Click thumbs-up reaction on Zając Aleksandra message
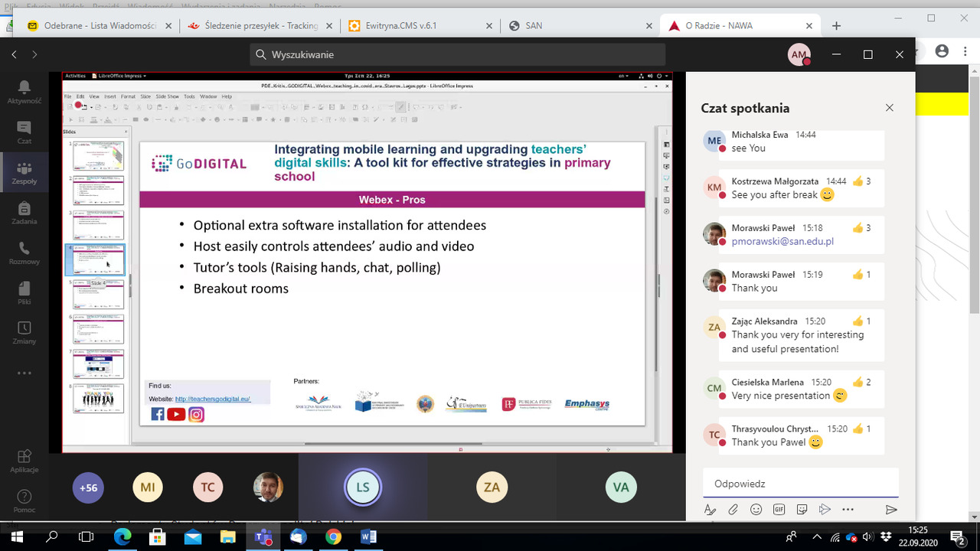Viewport: 980px width, 551px height. 857,321
